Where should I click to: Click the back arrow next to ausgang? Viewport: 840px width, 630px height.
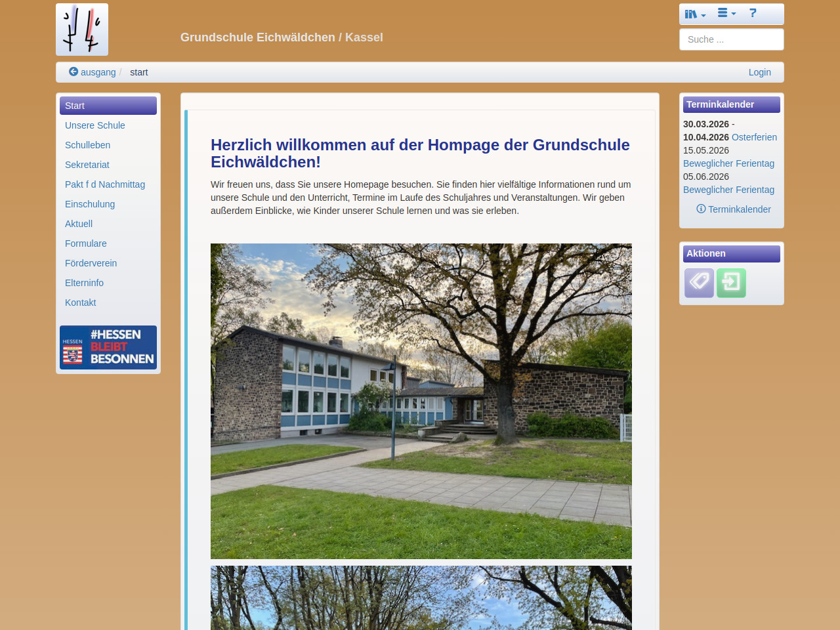(73, 72)
